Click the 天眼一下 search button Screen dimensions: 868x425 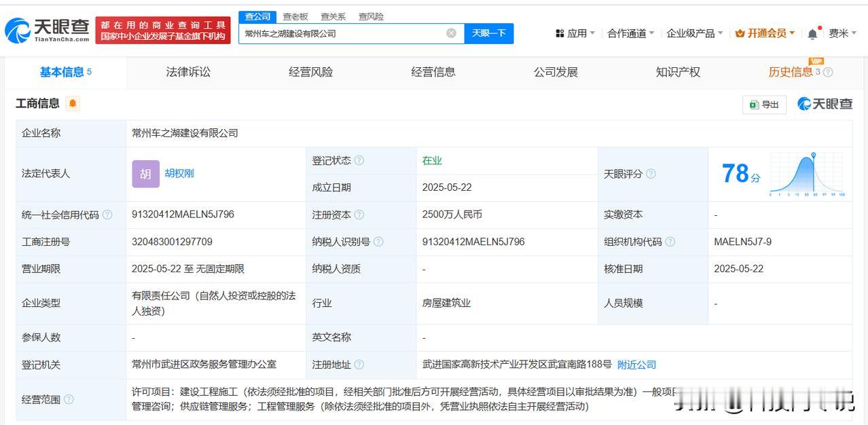489,33
